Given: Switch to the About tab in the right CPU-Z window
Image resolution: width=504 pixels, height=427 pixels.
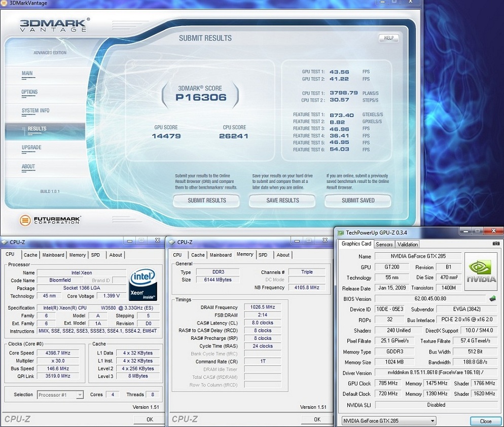Looking at the screenshot, I should pos(283,255).
